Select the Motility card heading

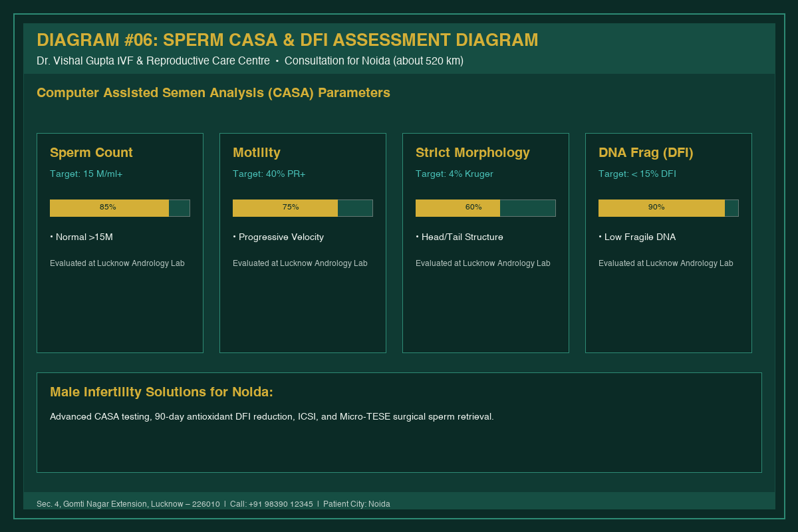point(257,153)
